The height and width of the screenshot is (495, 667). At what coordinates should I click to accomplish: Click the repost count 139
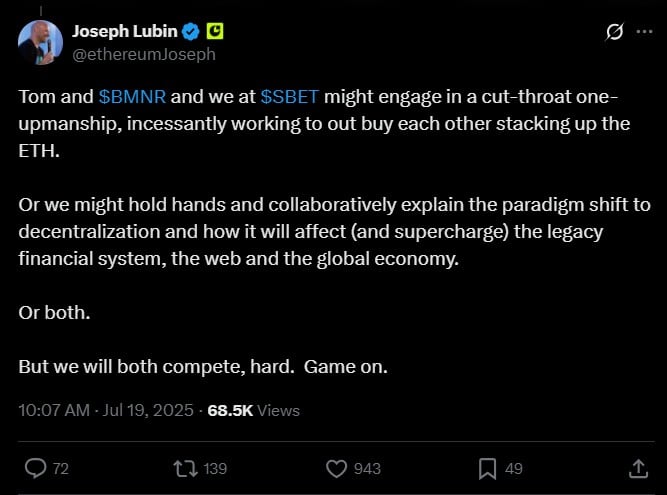click(215, 468)
